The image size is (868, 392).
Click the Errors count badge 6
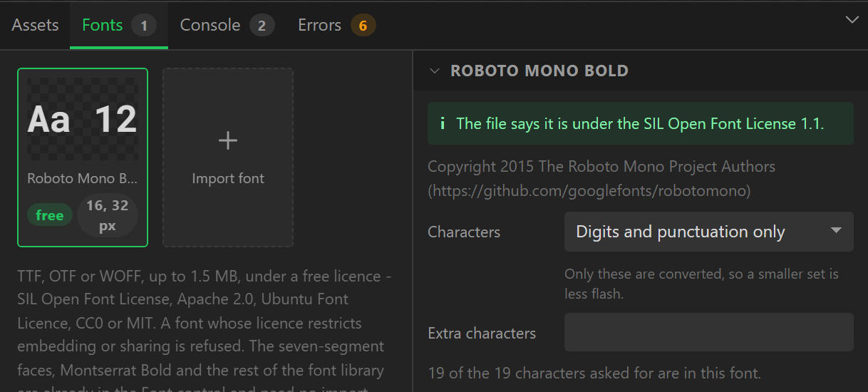(x=363, y=26)
